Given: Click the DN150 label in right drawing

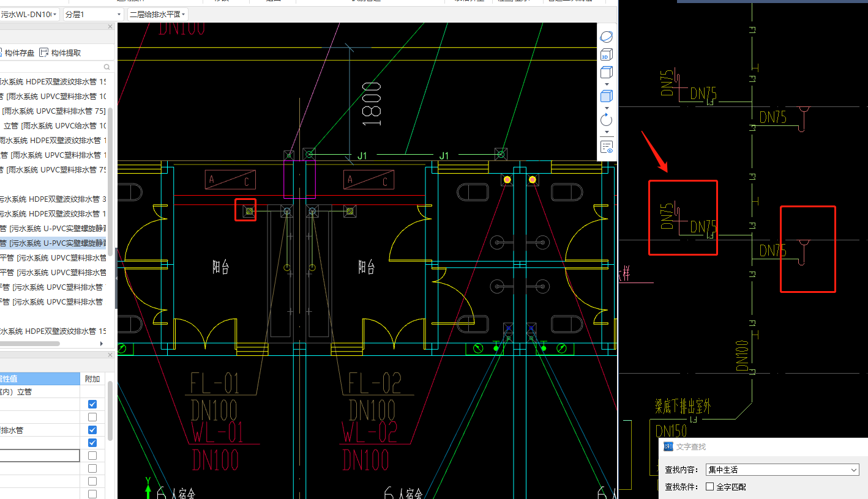Looking at the screenshot, I should pyautogui.click(x=671, y=431).
